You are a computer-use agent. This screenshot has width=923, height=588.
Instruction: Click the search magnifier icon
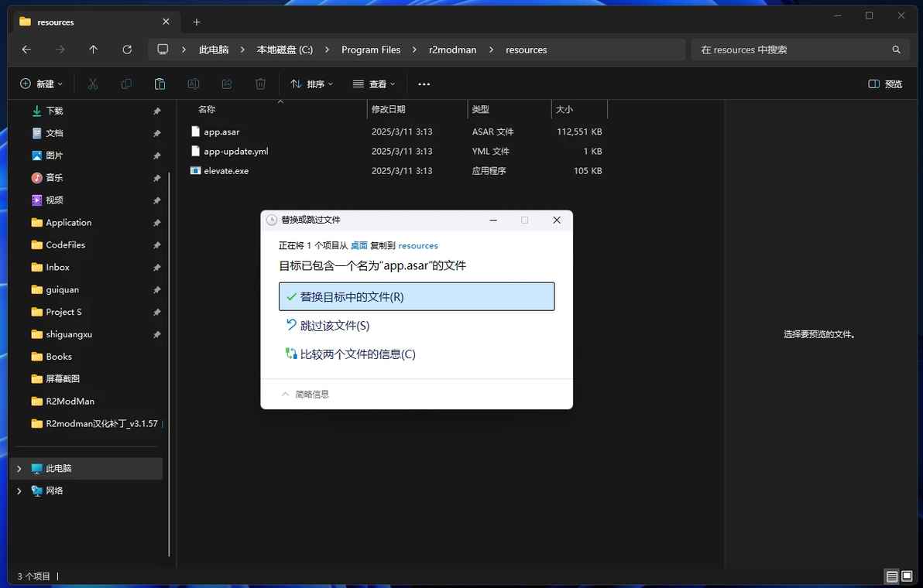click(896, 50)
